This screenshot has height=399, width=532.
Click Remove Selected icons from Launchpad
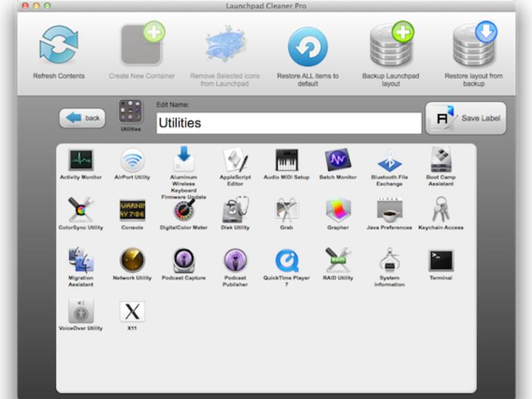click(x=225, y=44)
